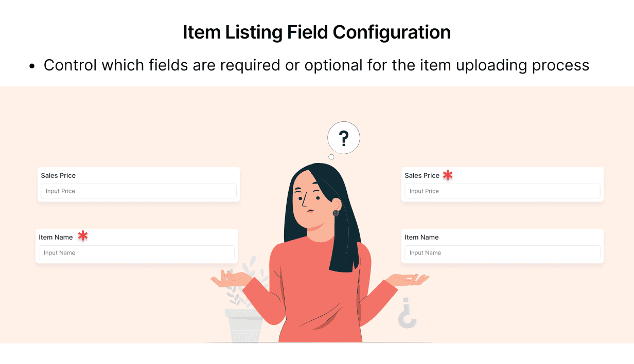Click the required Sales Price label on right
The height and width of the screenshot is (364, 634).
(x=422, y=175)
